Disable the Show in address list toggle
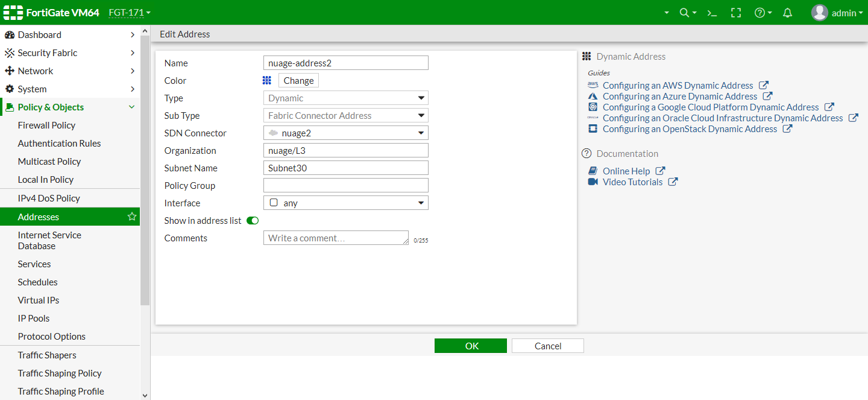868x400 pixels. pyautogui.click(x=252, y=220)
